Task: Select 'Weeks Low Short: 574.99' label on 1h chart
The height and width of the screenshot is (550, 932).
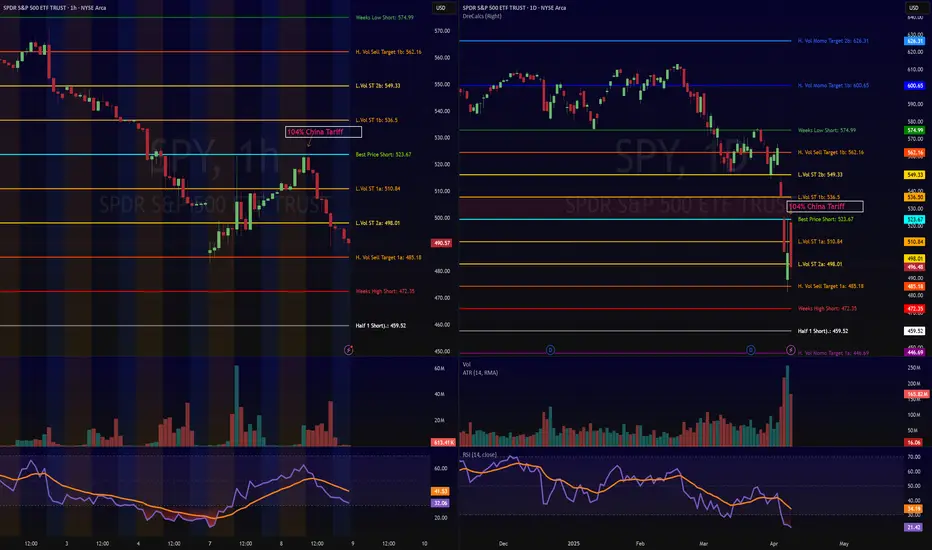Action: (385, 17)
